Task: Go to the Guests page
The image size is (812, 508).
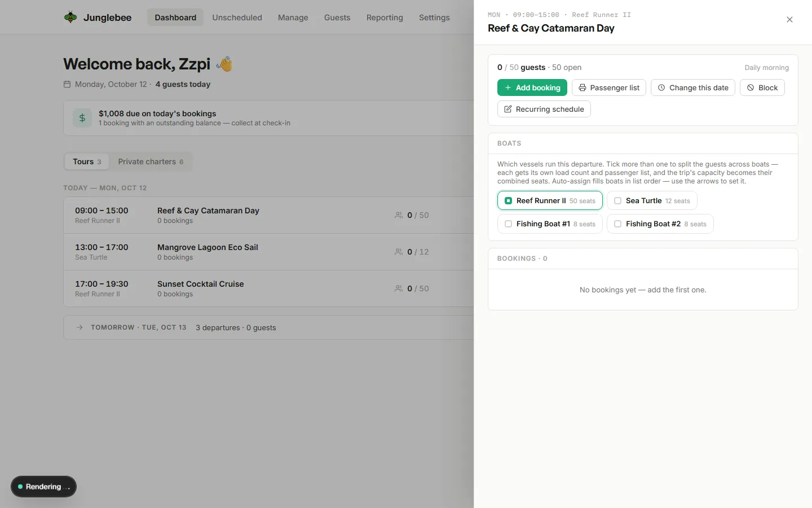Action: (337, 17)
